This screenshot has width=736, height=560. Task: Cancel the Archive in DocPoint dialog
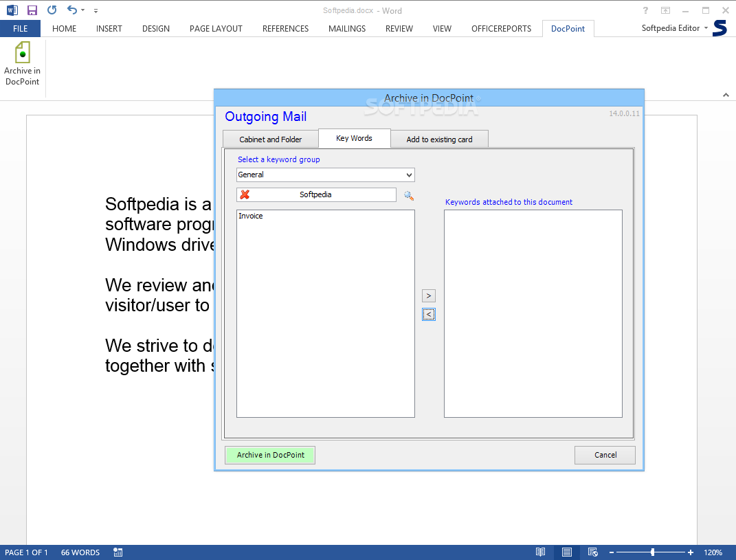605,455
